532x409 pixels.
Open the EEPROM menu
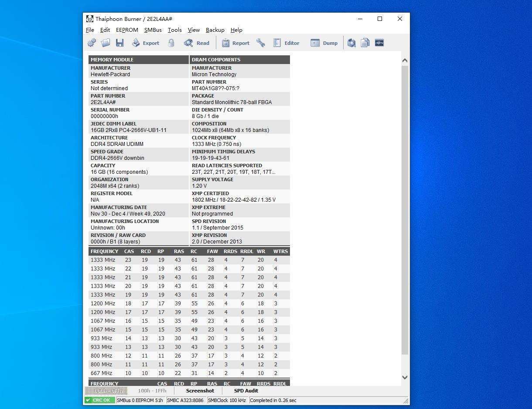coord(127,30)
